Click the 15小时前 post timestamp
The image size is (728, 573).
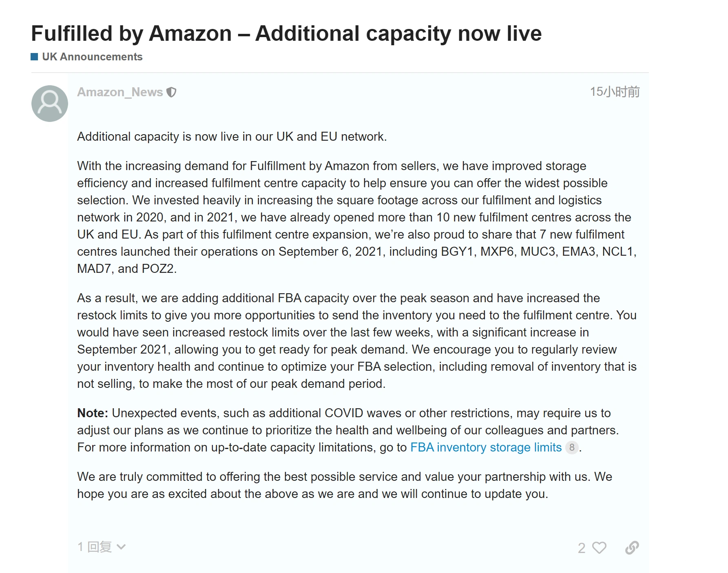[615, 92]
